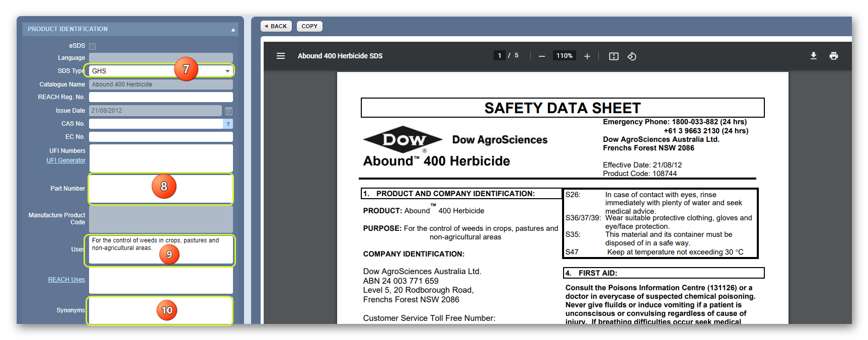Click the PDF page number box
868x340 pixels.
pyautogui.click(x=499, y=56)
